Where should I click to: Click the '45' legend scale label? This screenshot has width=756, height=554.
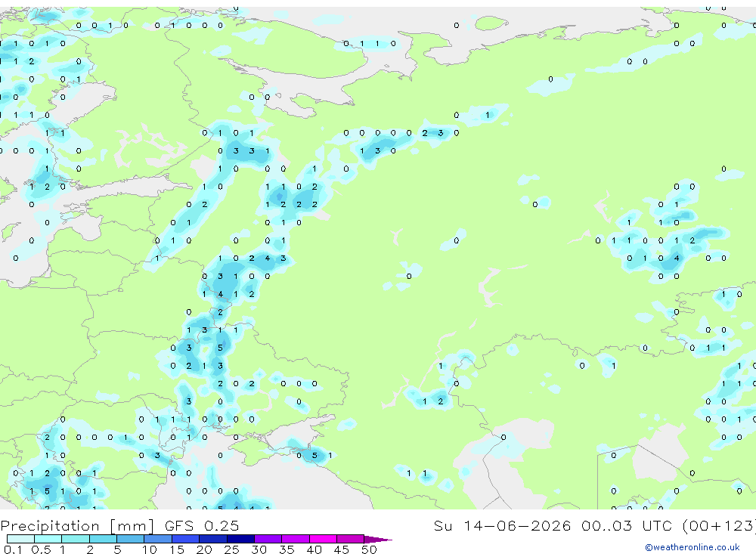click(342, 549)
